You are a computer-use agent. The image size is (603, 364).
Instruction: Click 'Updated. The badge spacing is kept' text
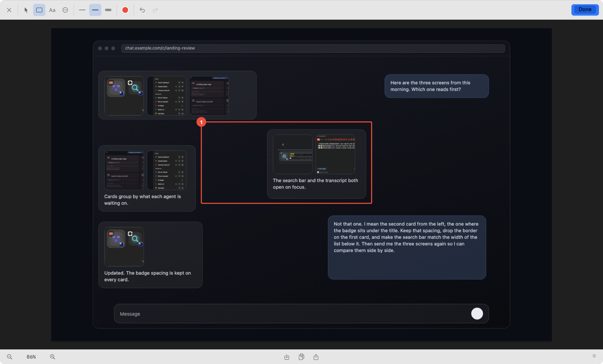[x=148, y=276]
